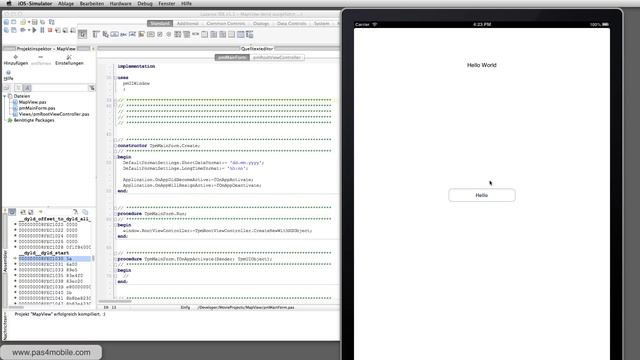640x360 pixels.
Task: Open the Hardware menu in the menu bar
Action: pos(120,3)
